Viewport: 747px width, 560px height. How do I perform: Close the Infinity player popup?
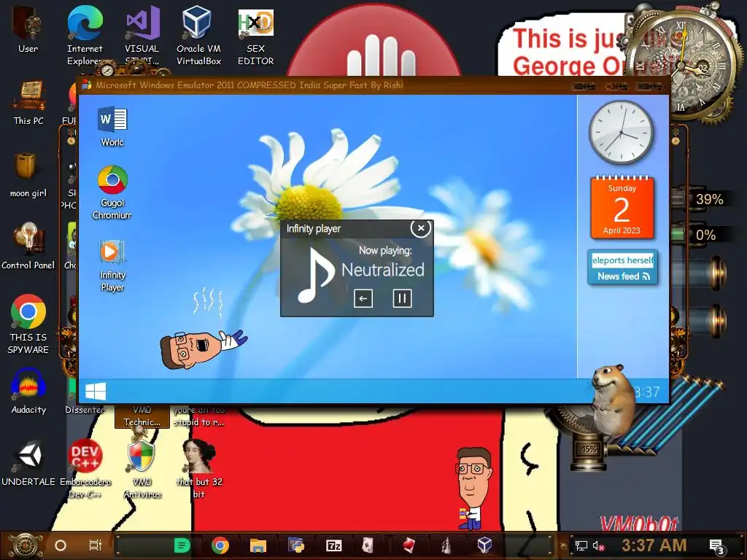point(421,228)
